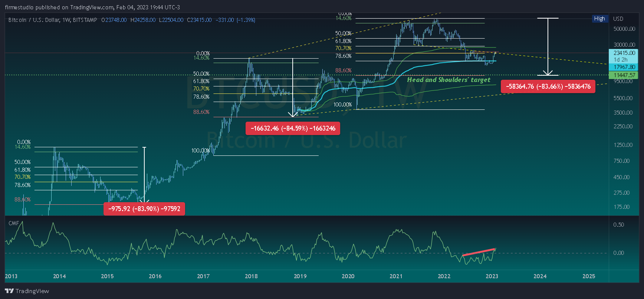Click the 1250.00 price axis value
This screenshot has height=299, width=644.
(x=623, y=145)
